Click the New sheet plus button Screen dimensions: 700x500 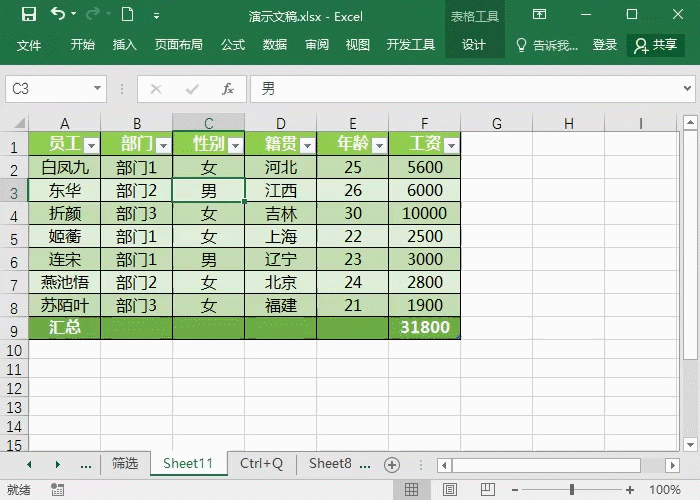coord(392,465)
